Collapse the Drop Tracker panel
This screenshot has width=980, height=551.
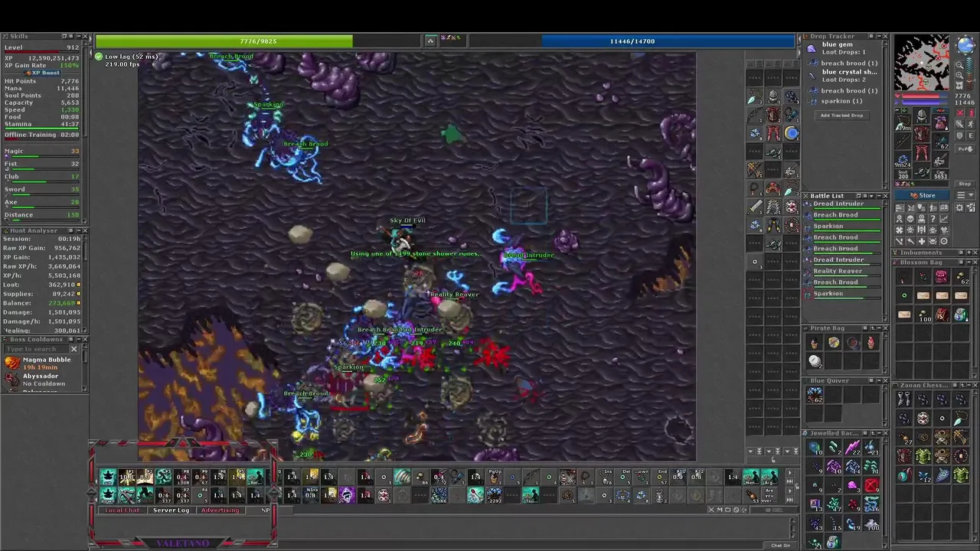pos(879,36)
